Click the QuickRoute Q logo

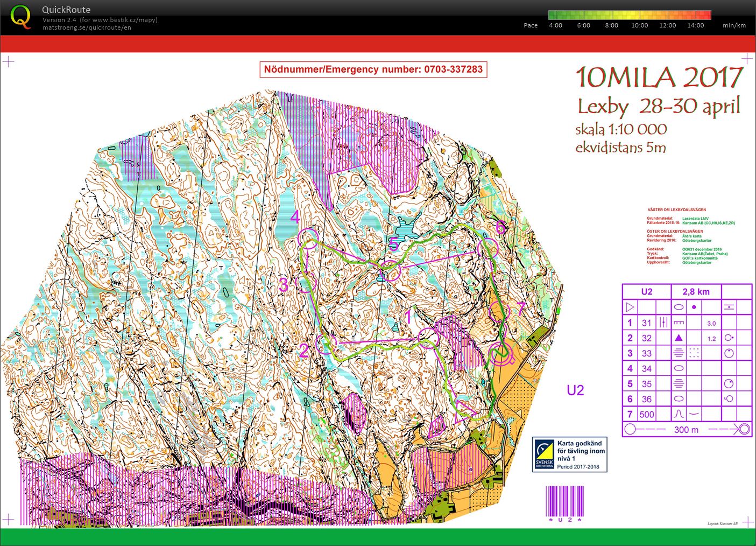(20, 16)
